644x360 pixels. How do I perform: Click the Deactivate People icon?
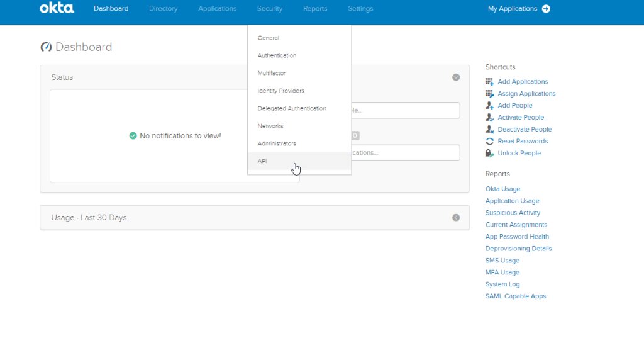489,130
